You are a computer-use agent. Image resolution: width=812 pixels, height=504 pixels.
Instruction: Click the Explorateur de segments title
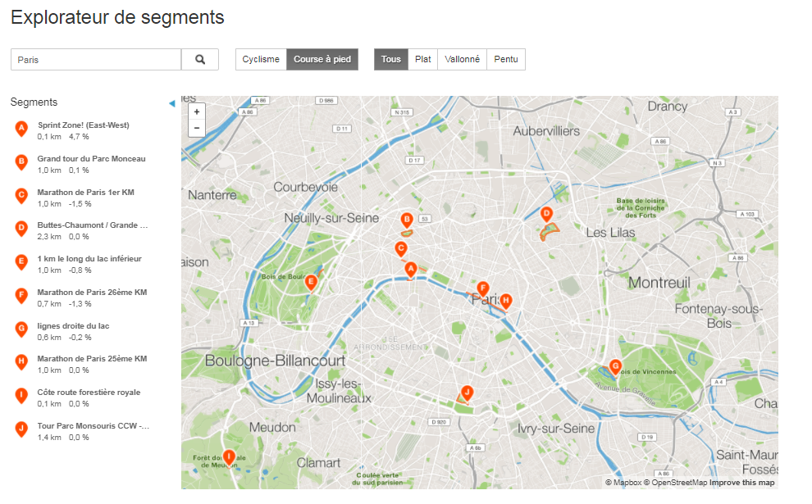pos(117,17)
